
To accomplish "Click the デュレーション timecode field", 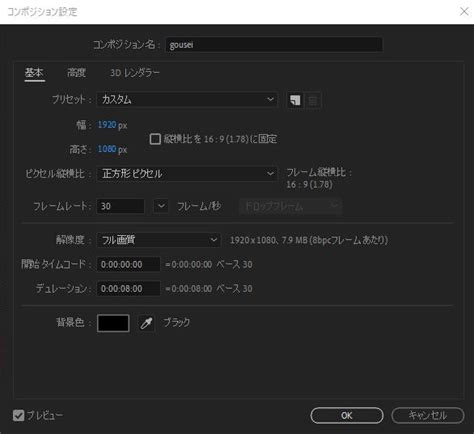I will (x=128, y=288).
